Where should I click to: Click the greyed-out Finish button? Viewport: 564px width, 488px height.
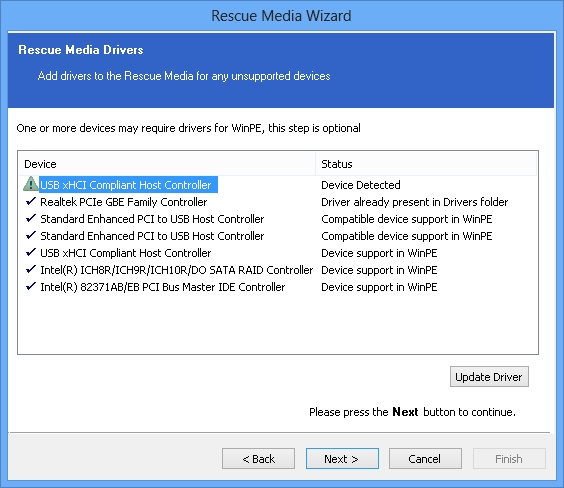click(x=509, y=459)
